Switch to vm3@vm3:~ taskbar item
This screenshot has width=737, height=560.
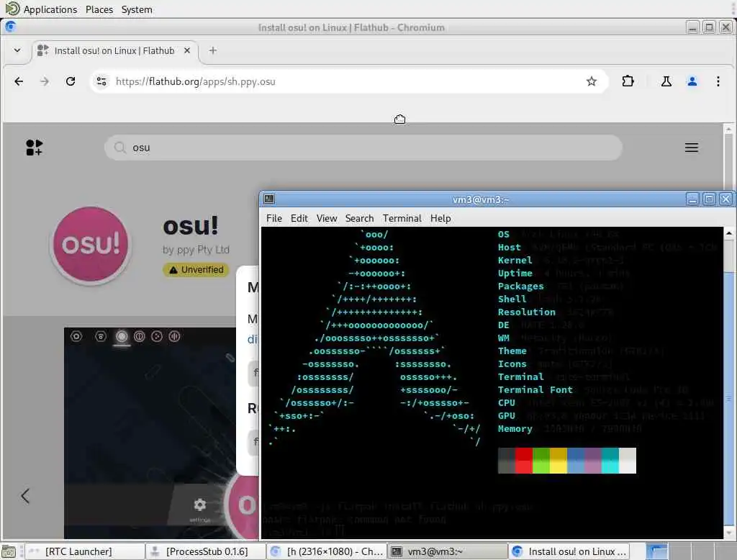pos(448,551)
